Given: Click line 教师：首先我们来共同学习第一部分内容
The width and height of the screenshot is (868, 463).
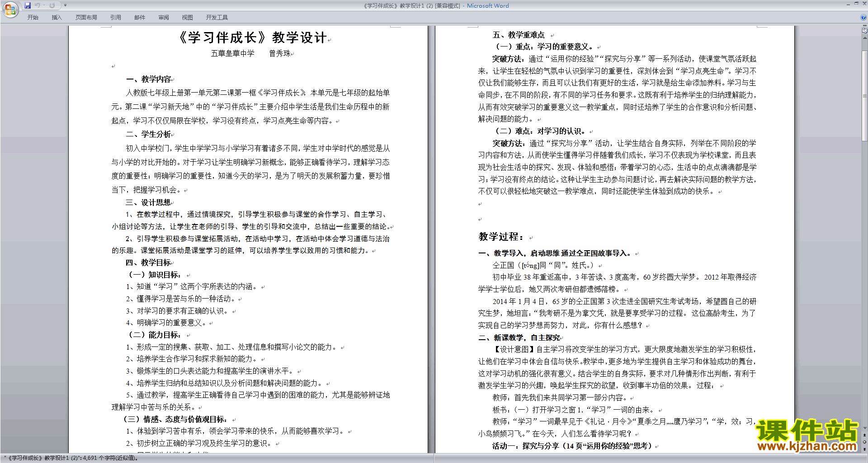Looking at the screenshot, I should pos(560,398).
